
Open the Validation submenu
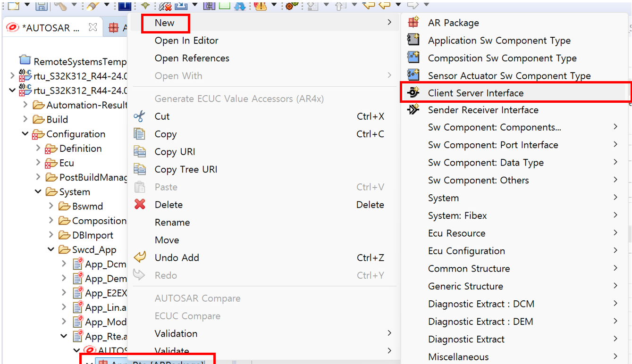click(176, 333)
